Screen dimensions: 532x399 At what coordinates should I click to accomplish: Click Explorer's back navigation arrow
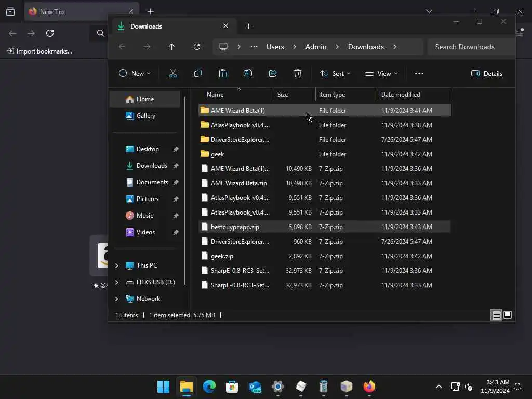pyautogui.click(x=122, y=47)
